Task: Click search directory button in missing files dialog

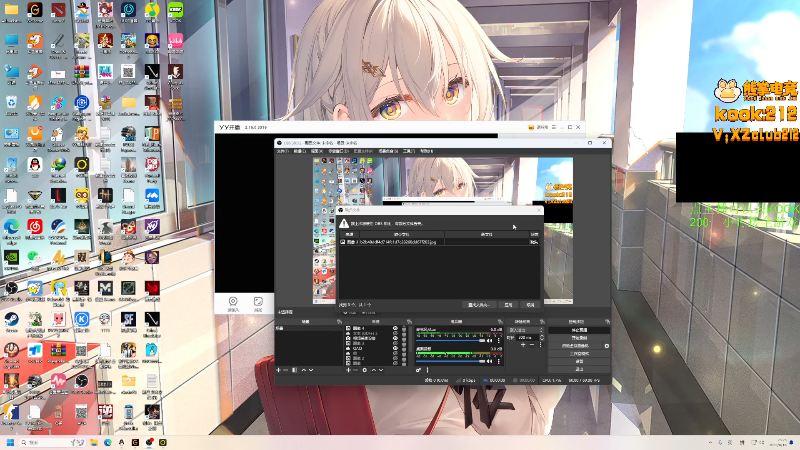Action: click(x=479, y=305)
